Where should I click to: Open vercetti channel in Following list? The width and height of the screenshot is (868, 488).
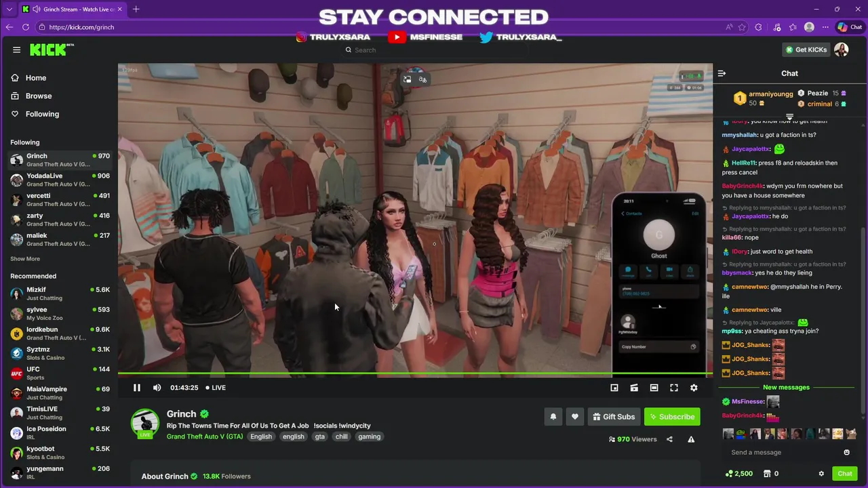pyautogui.click(x=59, y=199)
